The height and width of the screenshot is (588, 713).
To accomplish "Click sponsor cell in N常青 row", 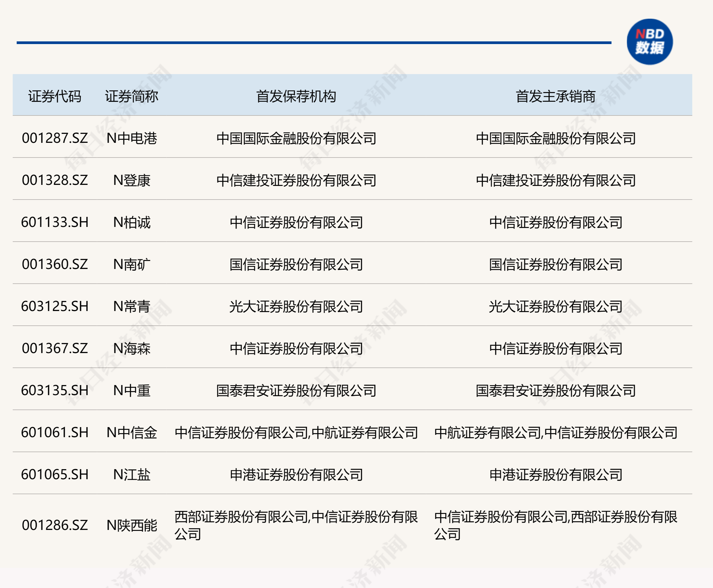I will pyautogui.click(x=296, y=306).
